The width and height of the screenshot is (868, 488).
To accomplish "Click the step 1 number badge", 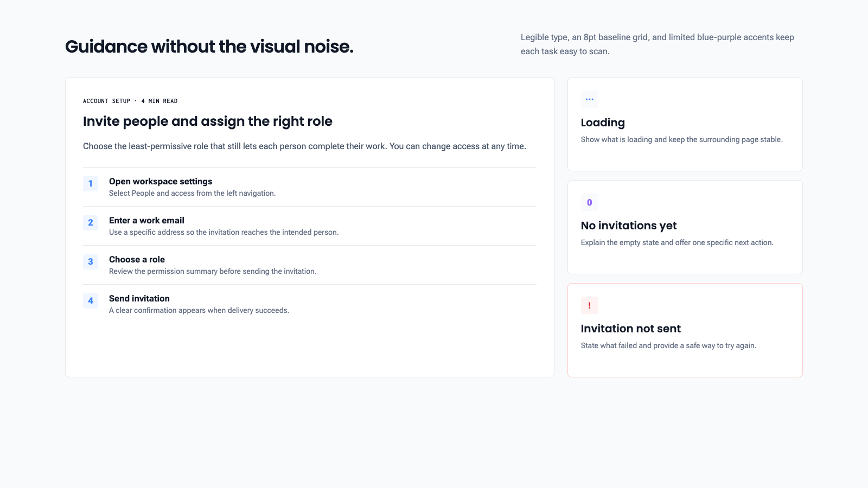I will pos(91,184).
